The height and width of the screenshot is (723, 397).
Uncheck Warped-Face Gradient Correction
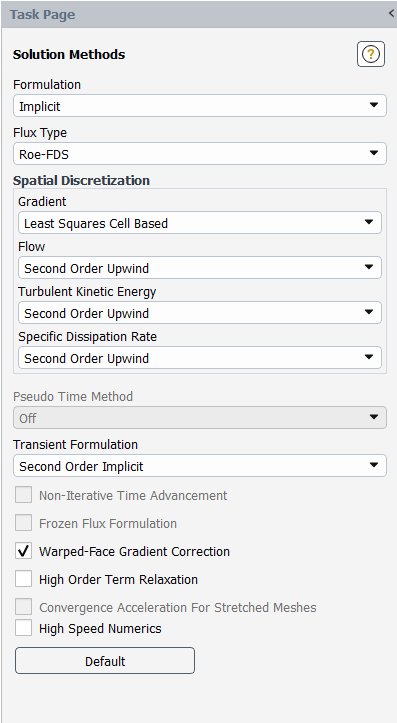pos(24,551)
